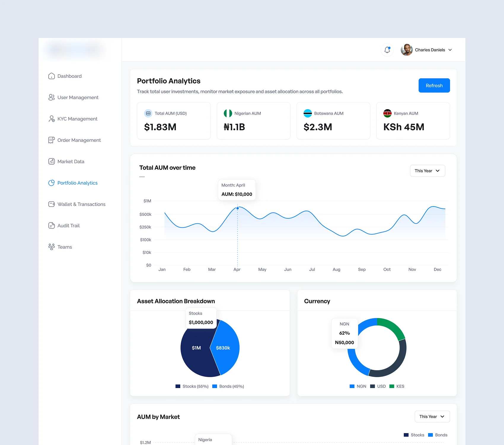504x445 pixels.
Task: Click the Refresh button
Action: pyautogui.click(x=434, y=85)
